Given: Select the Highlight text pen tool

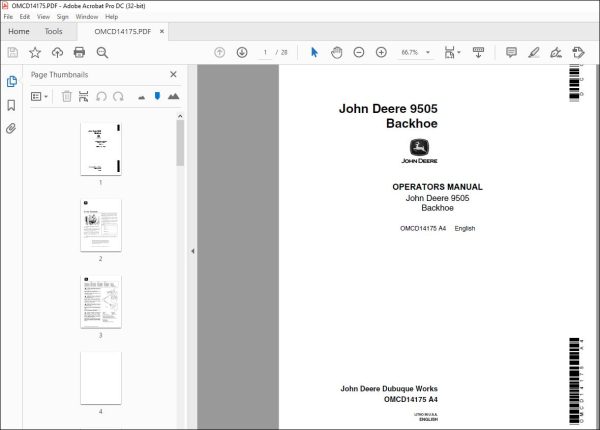Looking at the screenshot, I should click(534, 52).
